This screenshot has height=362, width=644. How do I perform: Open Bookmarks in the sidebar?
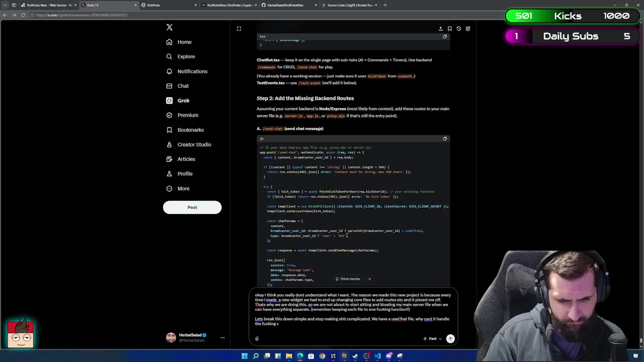click(185, 130)
